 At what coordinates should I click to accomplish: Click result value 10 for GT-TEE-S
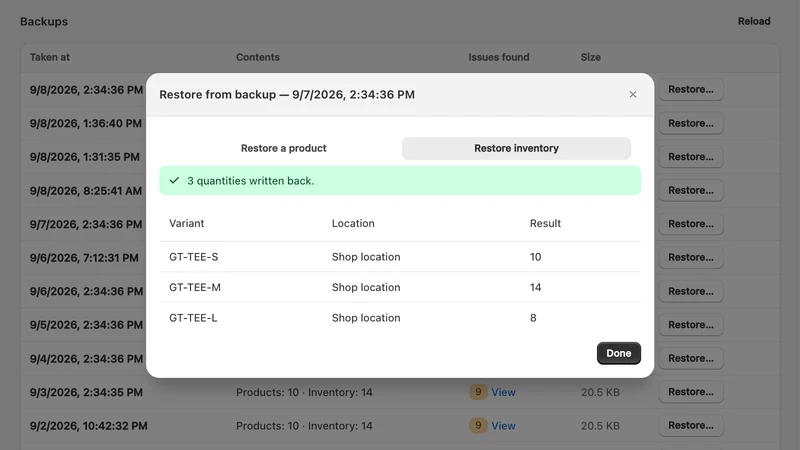pyautogui.click(x=535, y=257)
